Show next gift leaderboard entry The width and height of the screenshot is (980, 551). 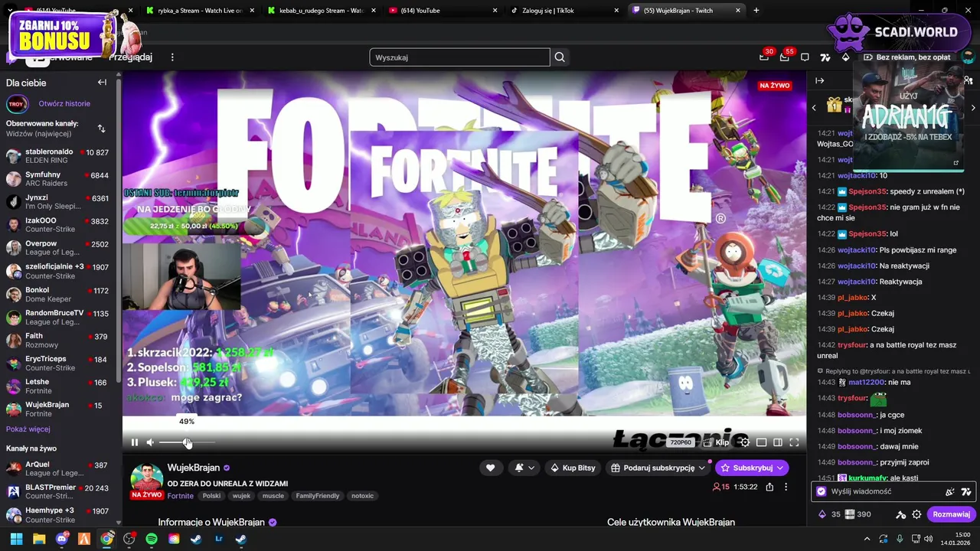[x=973, y=108]
